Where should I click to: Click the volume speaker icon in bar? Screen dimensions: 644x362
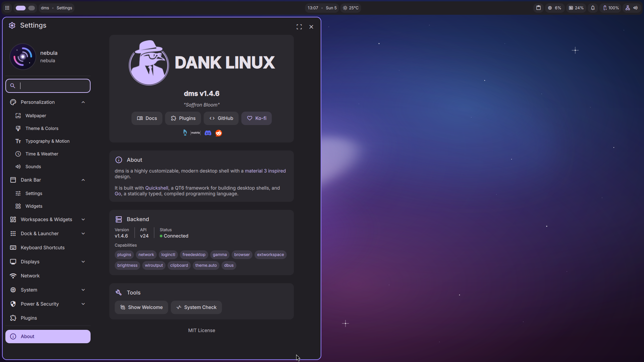[x=635, y=8]
